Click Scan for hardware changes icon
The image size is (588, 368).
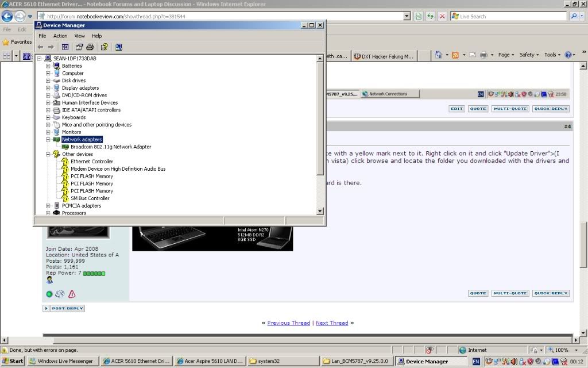pyautogui.click(x=118, y=47)
